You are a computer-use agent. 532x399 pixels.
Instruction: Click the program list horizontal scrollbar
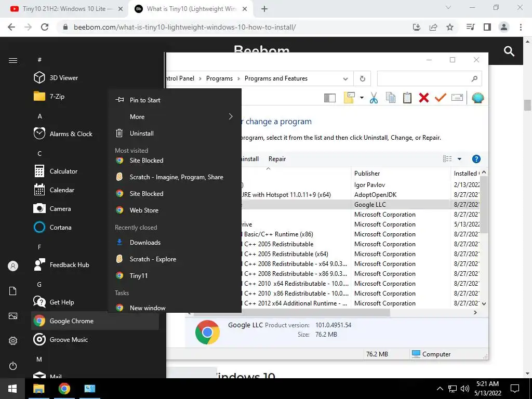click(292, 312)
